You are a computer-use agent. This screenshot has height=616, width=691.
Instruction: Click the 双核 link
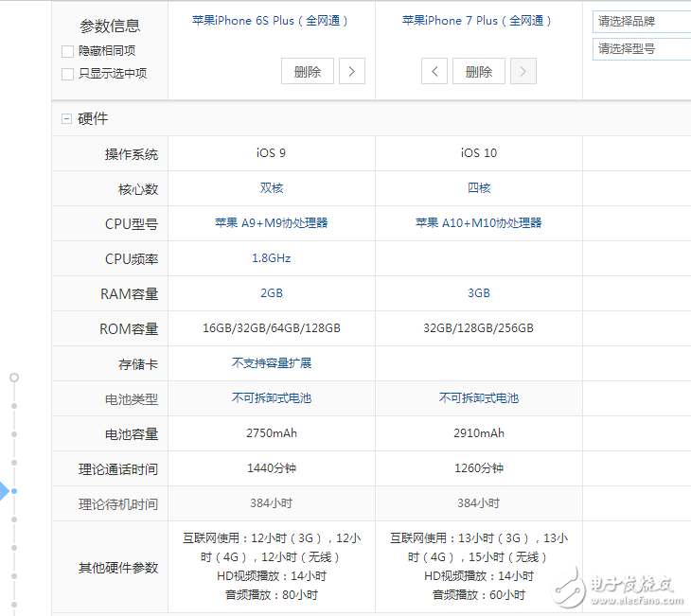(272, 188)
